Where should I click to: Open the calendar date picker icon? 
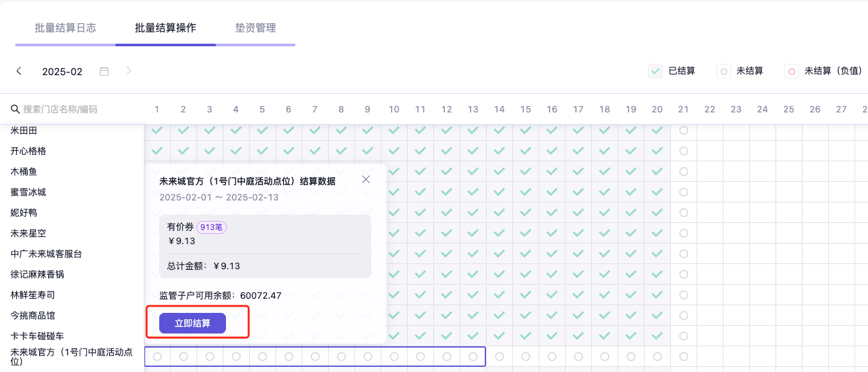pos(104,71)
